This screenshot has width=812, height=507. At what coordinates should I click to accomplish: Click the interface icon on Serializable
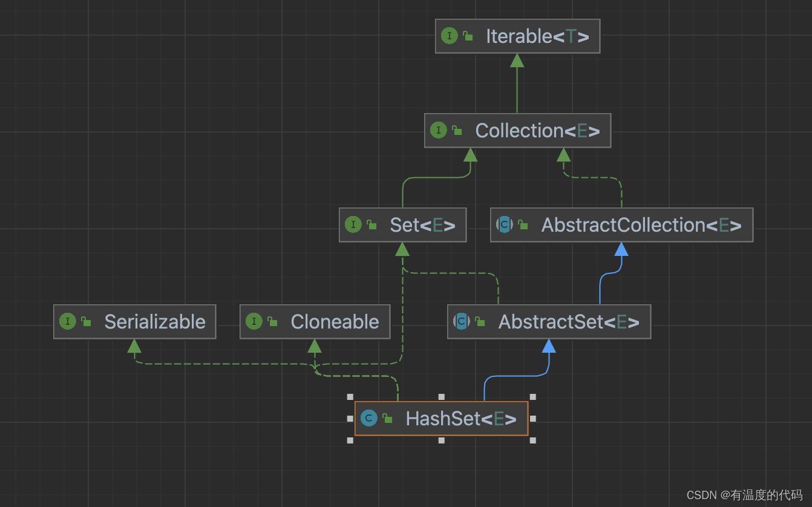(67, 321)
